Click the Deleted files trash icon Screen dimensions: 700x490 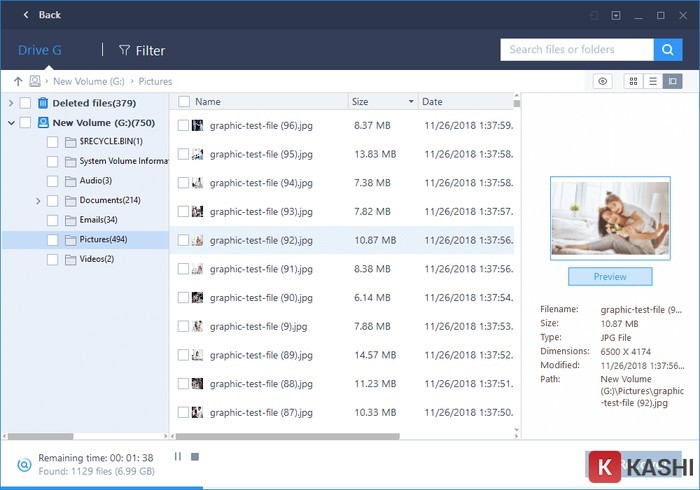(x=43, y=103)
